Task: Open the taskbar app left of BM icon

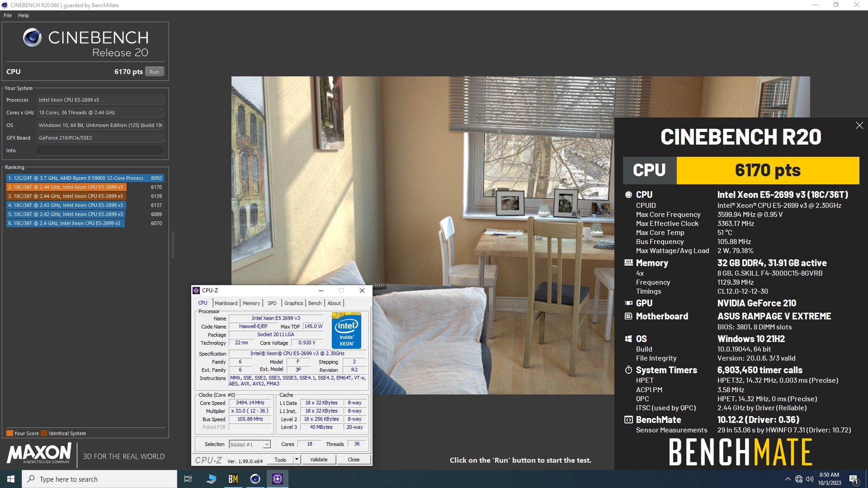Action: click(211, 479)
